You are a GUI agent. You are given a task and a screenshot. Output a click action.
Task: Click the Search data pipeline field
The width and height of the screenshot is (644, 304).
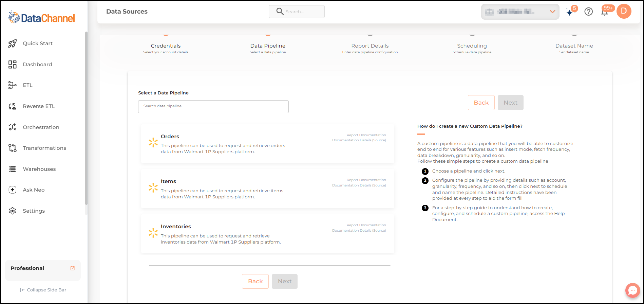[x=213, y=107]
